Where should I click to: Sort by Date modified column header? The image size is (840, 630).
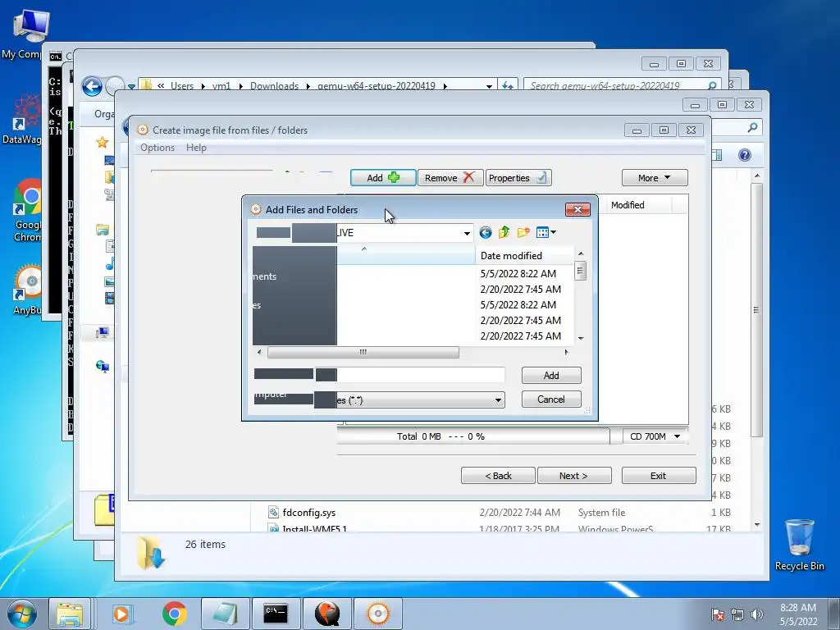coord(524,256)
